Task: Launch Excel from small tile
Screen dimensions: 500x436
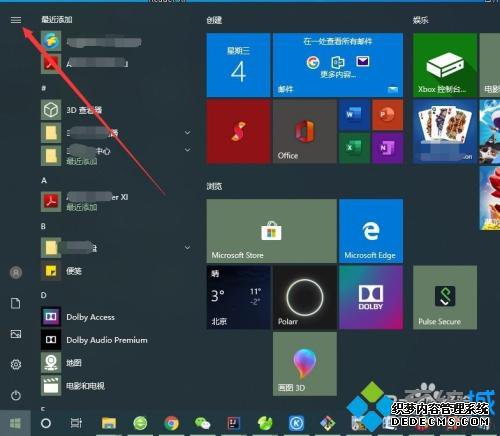Action: point(354,148)
